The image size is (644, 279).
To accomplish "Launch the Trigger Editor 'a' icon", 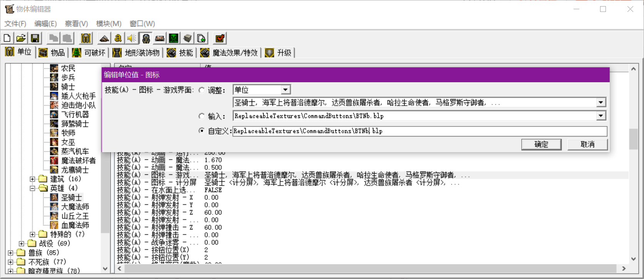I will 118,38.
